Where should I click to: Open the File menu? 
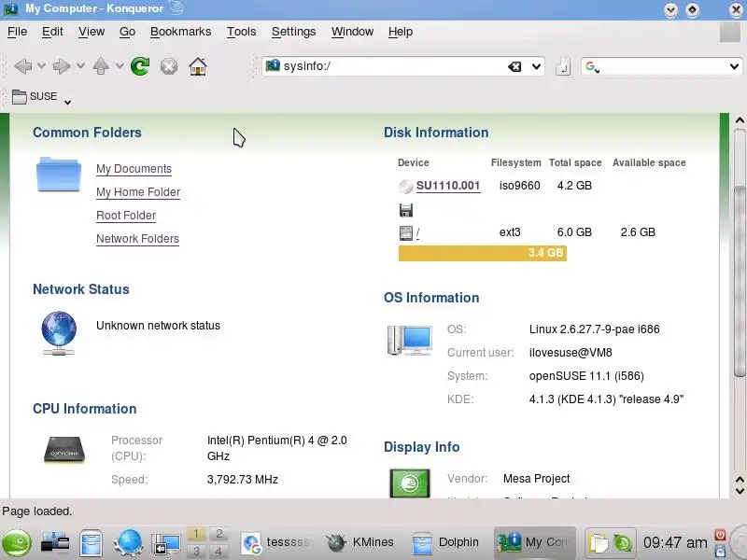[x=17, y=32]
